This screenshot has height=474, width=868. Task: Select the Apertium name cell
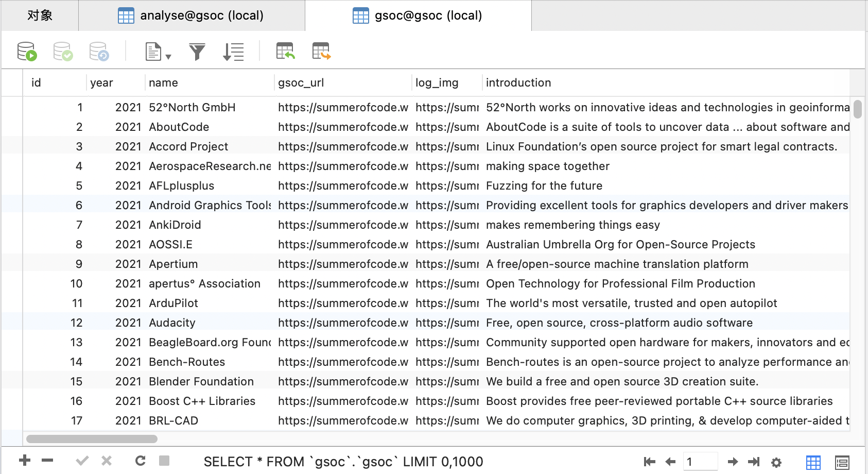(x=210, y=264)
